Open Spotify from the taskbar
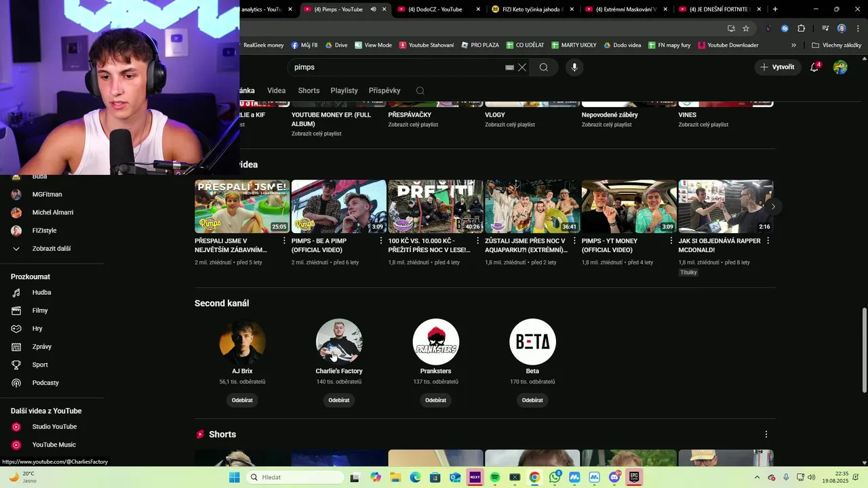Screen dimensions: 868x488 pos(495,477)
